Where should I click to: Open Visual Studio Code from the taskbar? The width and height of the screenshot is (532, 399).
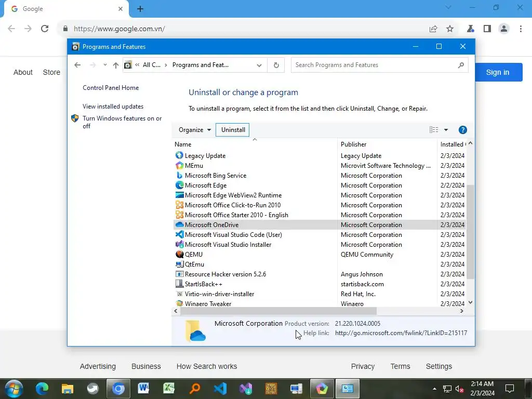tap(220, 388)
